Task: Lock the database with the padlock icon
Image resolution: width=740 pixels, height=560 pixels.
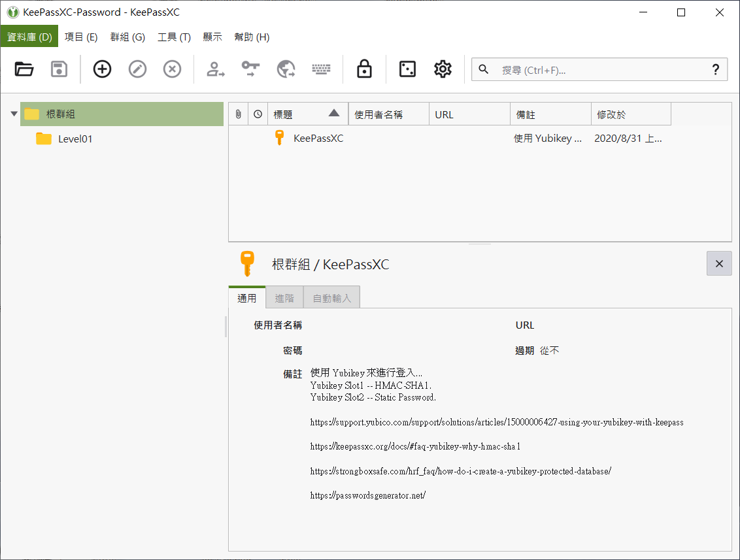Action: (x=364, y=69)
